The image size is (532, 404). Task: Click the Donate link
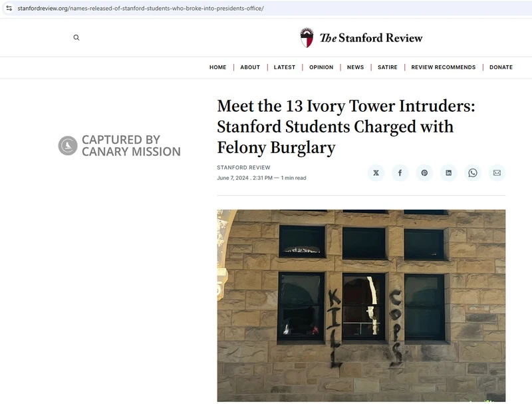501,67
